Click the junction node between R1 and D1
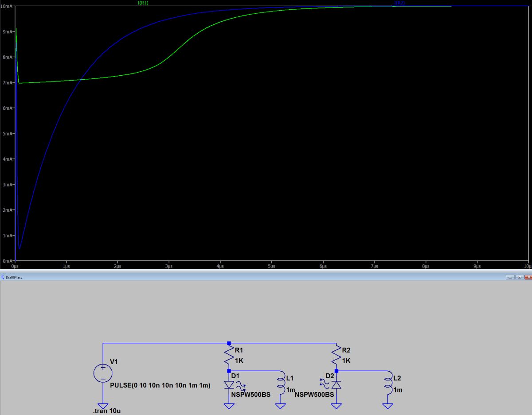Image resolution: width=532 pixels, height=415 pixels. coord(229,371)
